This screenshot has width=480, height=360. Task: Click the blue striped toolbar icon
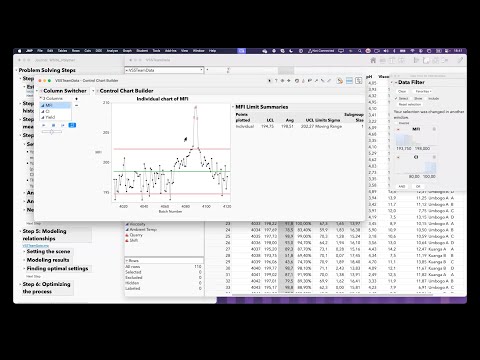(x=349, y=81)
